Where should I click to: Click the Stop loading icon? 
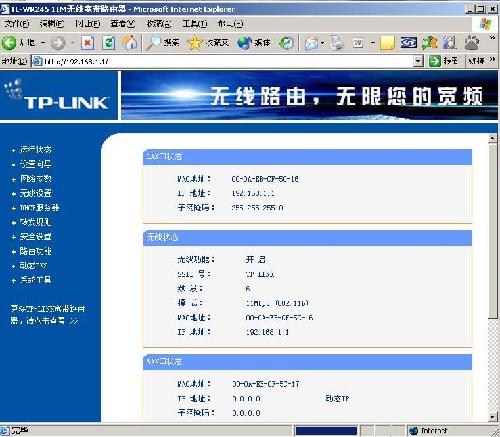coord(87,43)
